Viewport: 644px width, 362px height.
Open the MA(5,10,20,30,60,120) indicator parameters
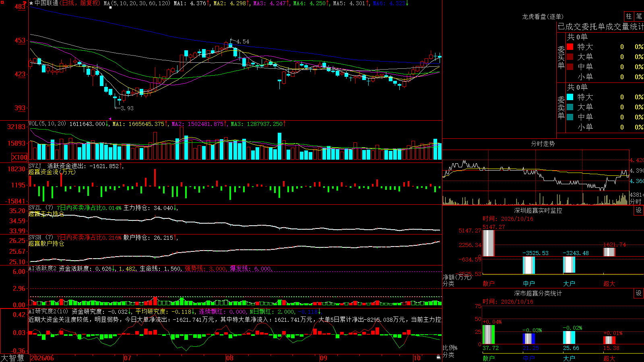point(137,3)
